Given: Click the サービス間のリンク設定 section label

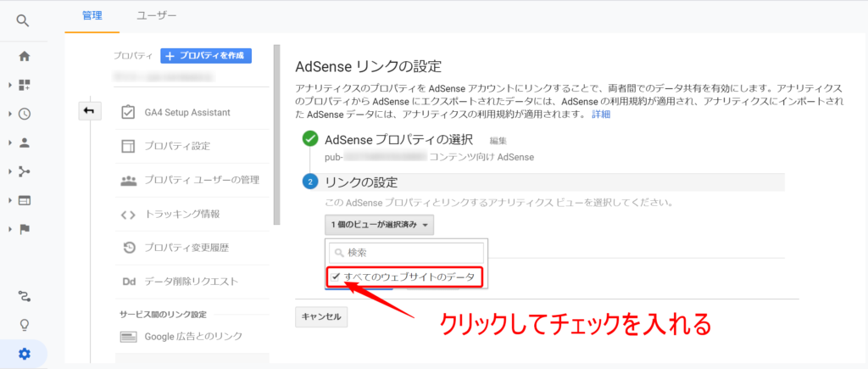Looking at the screenshot, I should 164,315.
